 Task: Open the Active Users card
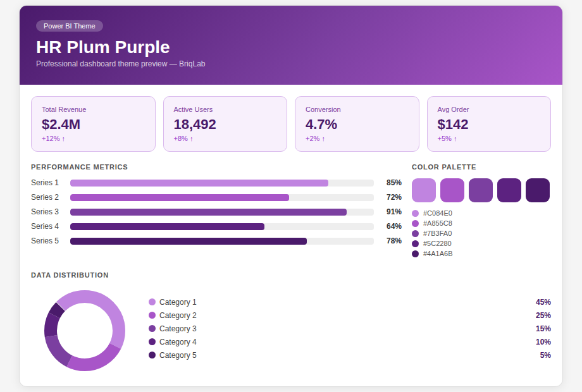(225, 124)
